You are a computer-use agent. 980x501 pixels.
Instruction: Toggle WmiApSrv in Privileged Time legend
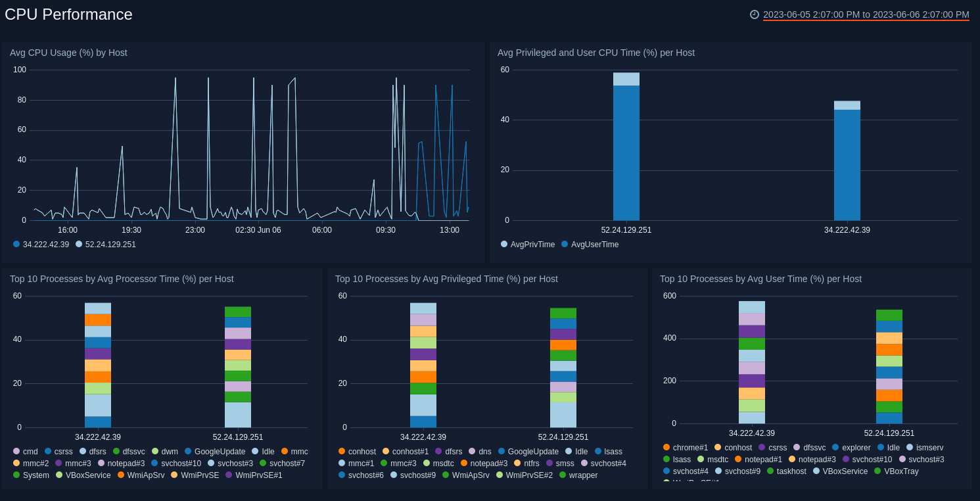coord(466,475)
